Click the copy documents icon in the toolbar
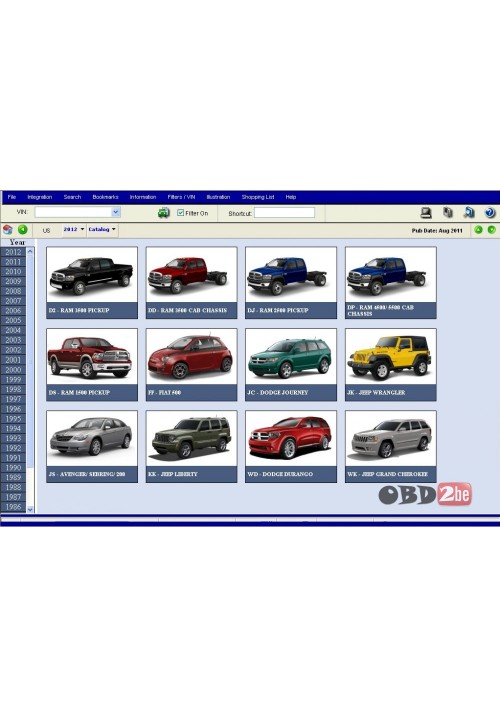The height and width of the screenshot is (717, 500). point(448,212)
